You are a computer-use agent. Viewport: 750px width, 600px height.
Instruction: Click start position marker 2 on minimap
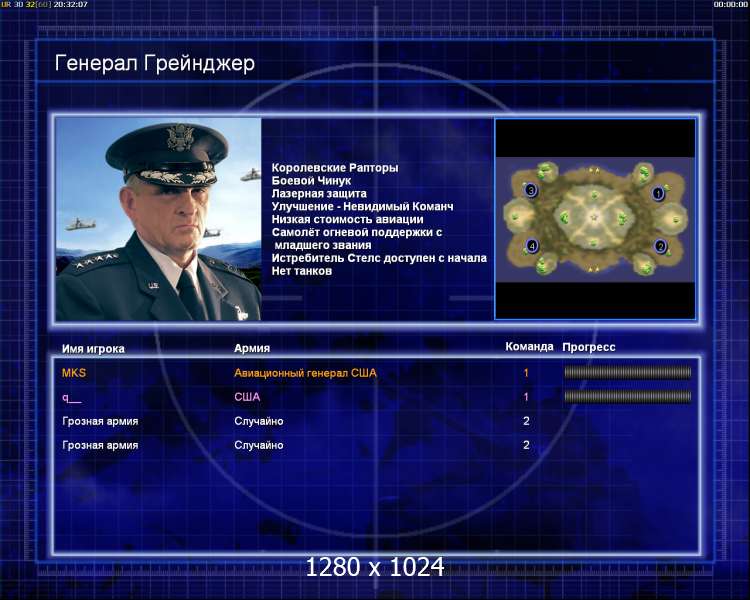pyautogui.click(x=661, y=247)
